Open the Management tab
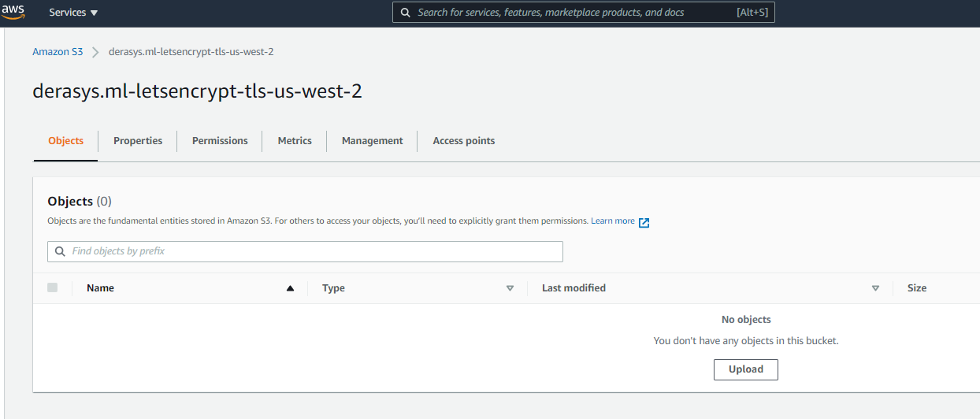980x419 pixels. [x=372, y=141]
